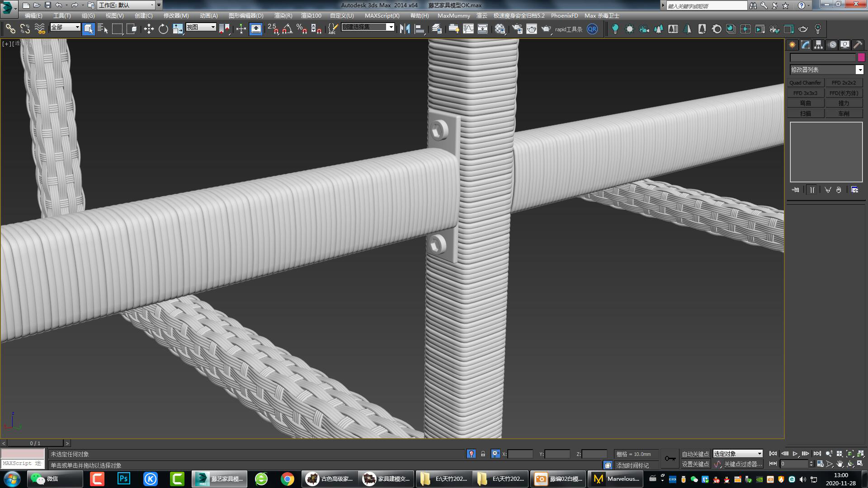Image resolution: width=868 pixels, height=488 pixels.
Task: Activate the Rotate tool
Action: pyautogui.click(x=163, y=29)
